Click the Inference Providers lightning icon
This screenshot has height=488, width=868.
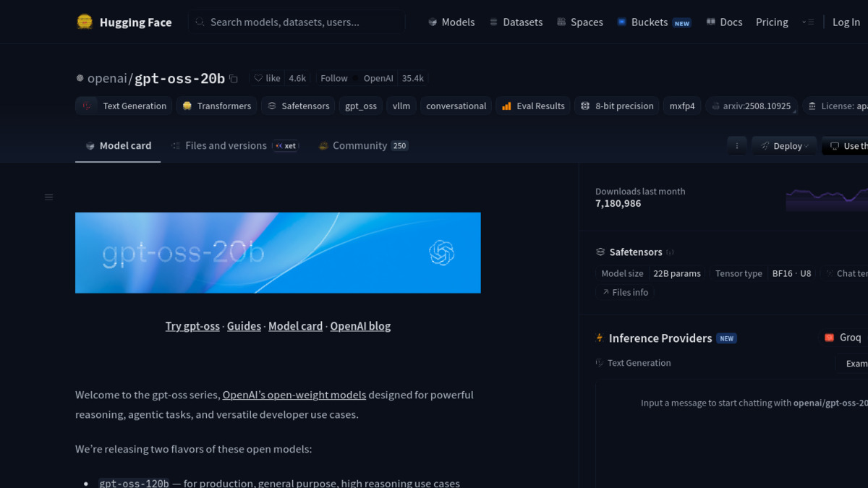599,338
